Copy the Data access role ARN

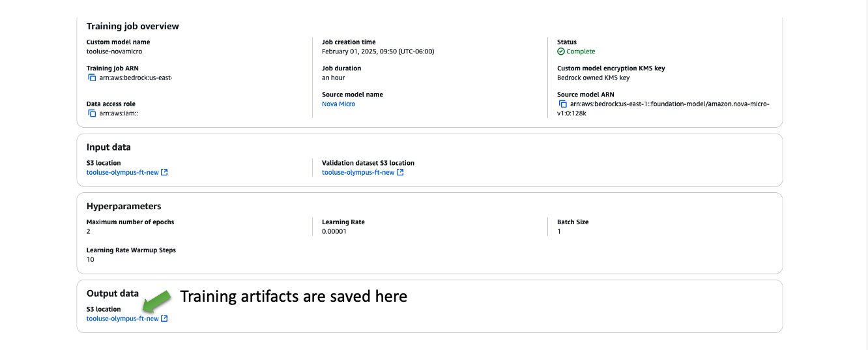tap(92, 113)
